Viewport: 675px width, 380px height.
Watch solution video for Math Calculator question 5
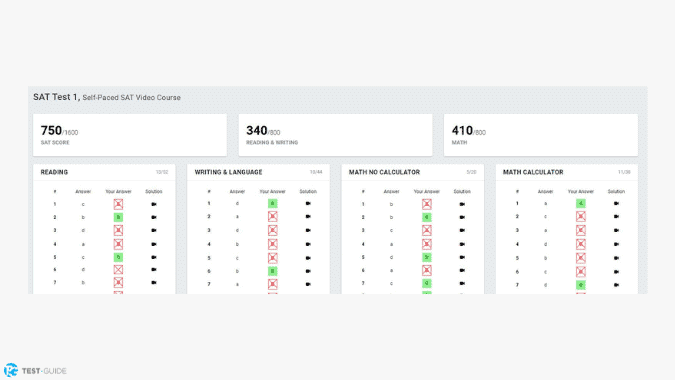(x=616, y=258)
